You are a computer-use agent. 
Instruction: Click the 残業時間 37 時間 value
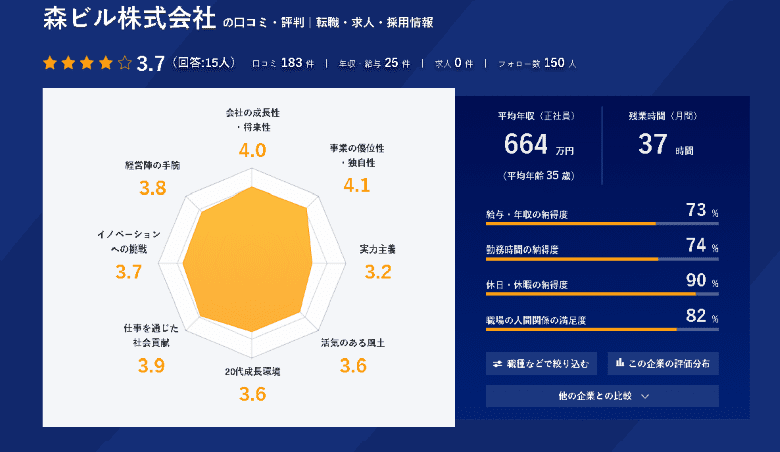(666, 145)
